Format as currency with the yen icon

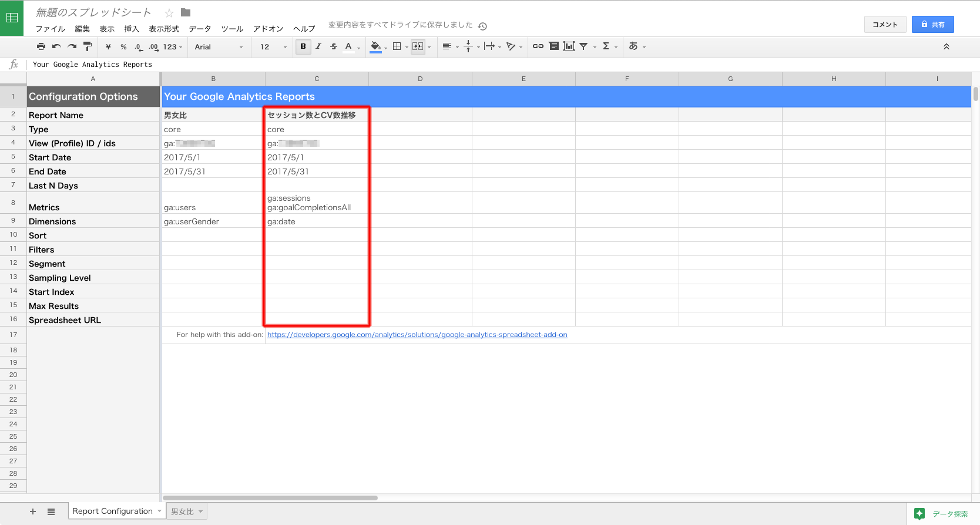click(x=108, y=46)
